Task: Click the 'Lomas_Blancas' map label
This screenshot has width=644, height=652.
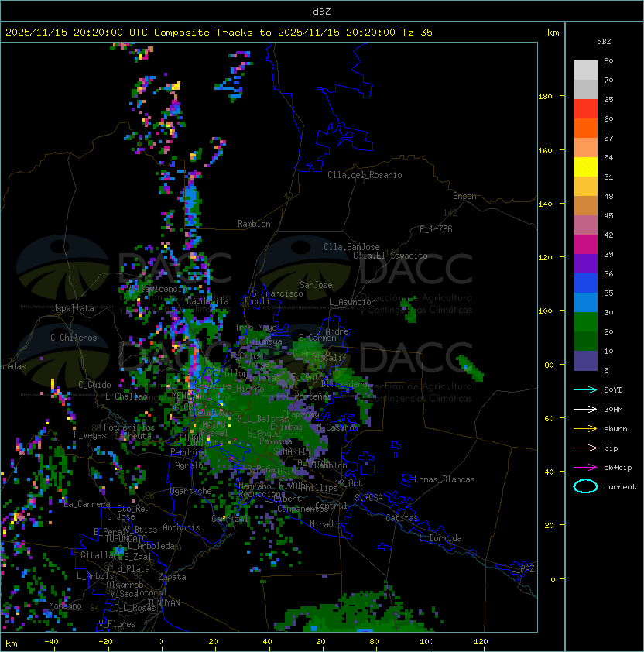Action: point(444,479)
